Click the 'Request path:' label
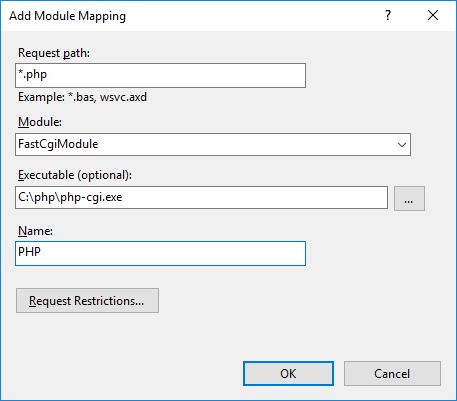This screenshot has width=457, height=401. tap(54, 53)
